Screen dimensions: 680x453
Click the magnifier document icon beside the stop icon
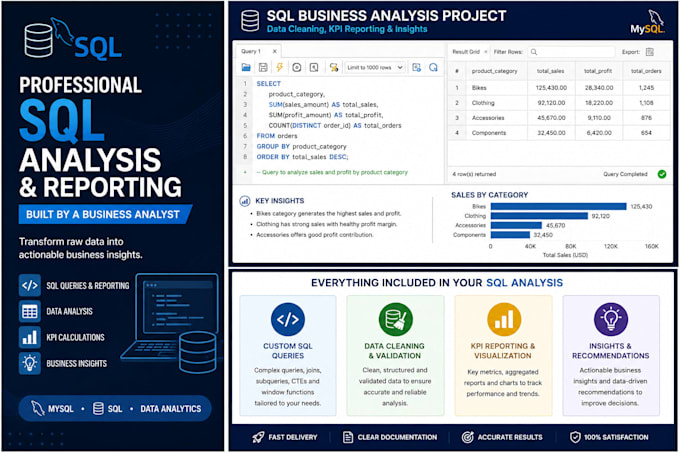pos(314,67)
